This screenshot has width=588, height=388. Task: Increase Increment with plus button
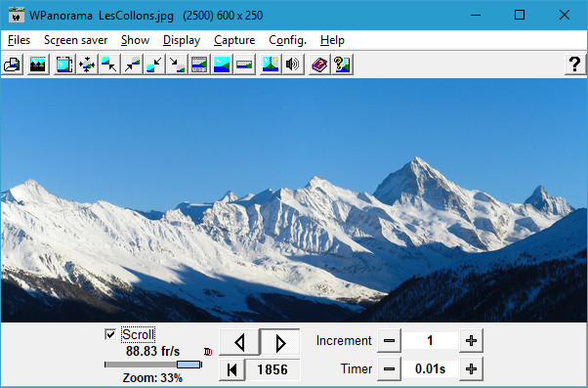(471, 341)
